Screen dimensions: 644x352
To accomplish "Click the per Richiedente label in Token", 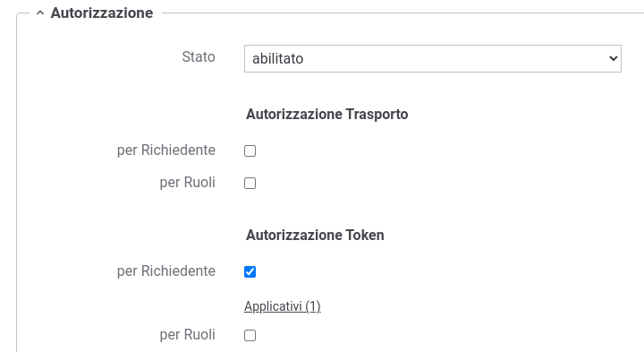I will pos(166,271).
